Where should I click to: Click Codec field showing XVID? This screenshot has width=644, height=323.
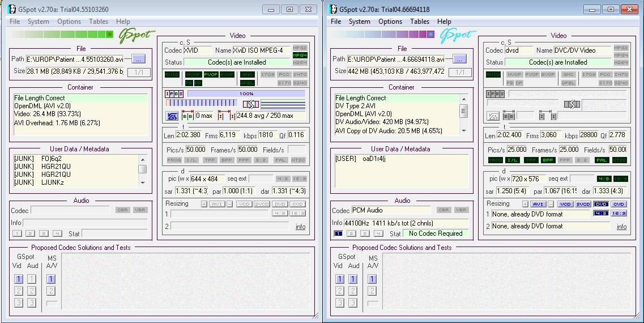point(198,50)
